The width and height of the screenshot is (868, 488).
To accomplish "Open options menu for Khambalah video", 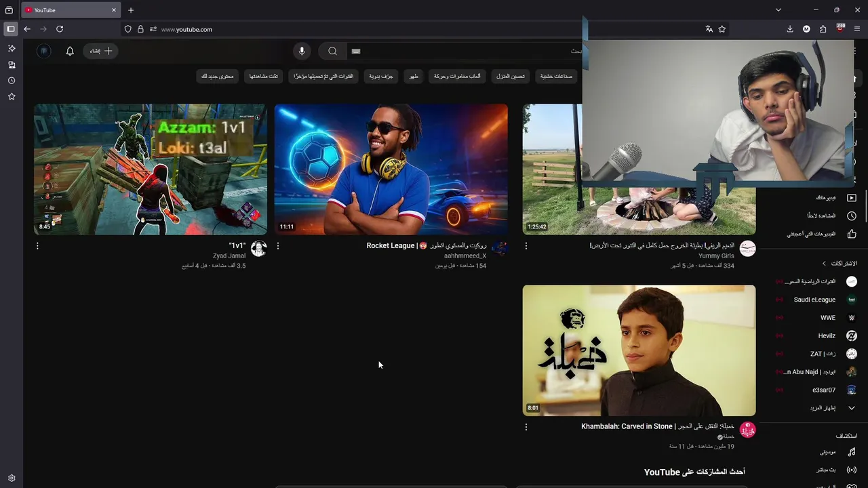I will (x=526, y=427).
